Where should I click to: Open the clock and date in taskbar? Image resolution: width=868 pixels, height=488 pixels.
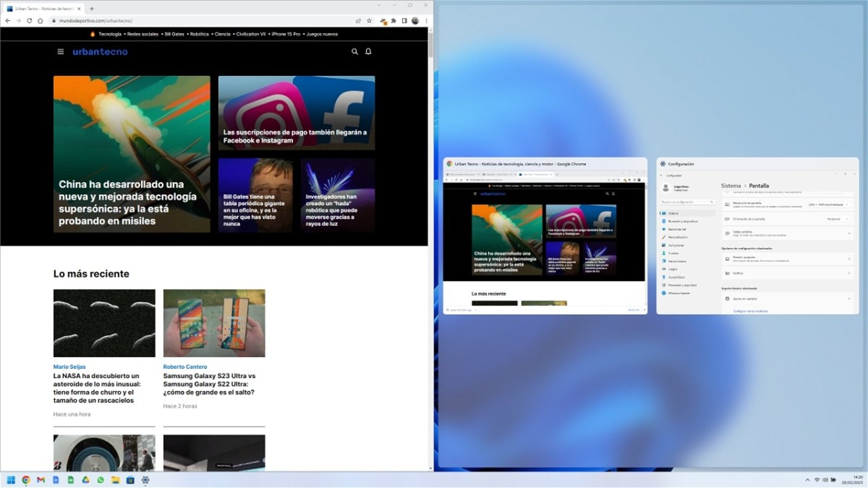tap(852, 480)
